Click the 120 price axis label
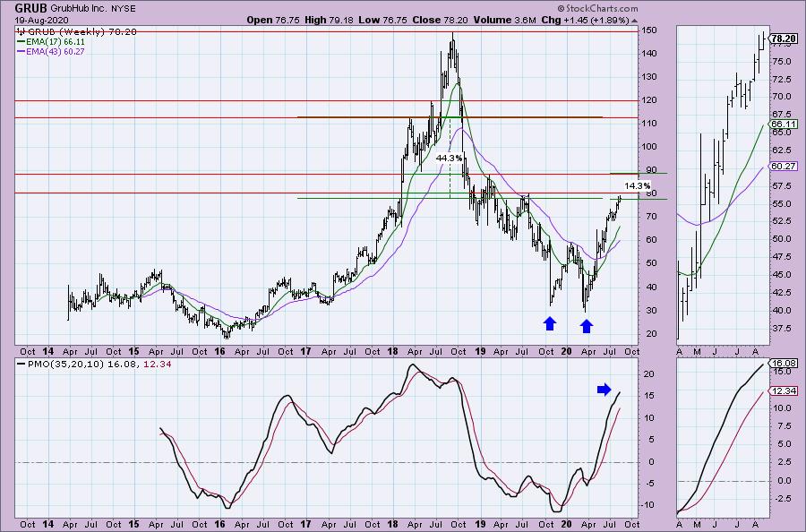The width and height of the screenshot is (806, 532). tap(649, 100)
